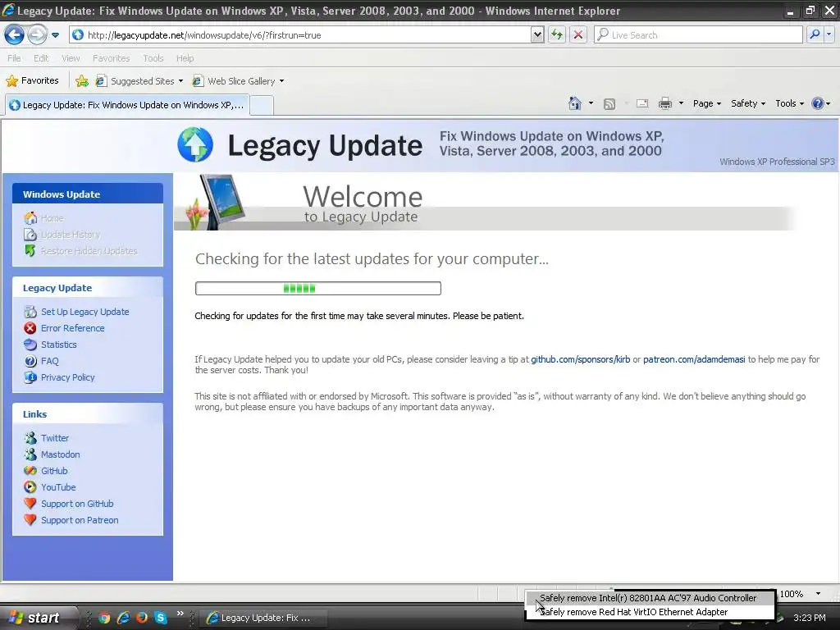Image resolution: width=840 pixels, height=630 pixels.
Task: Open the Error Reference link
Action: pos(72,328)
